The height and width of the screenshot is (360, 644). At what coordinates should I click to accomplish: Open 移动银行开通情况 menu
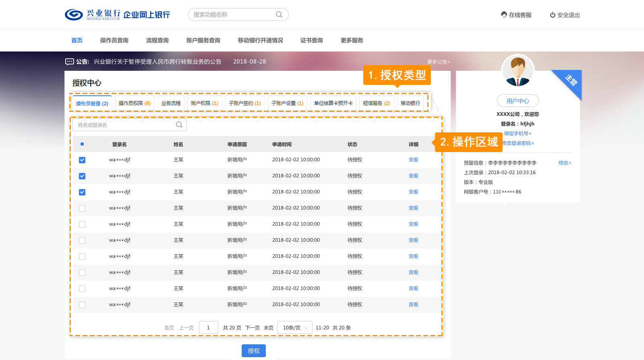tap(261, 40)
